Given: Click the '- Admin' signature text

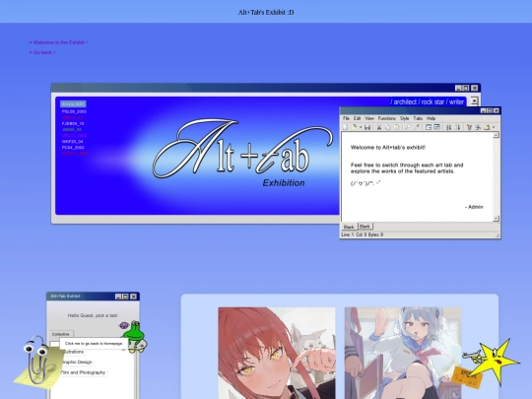Looking at the screenshot, I should pyautogui.click(x=474, y=207).
